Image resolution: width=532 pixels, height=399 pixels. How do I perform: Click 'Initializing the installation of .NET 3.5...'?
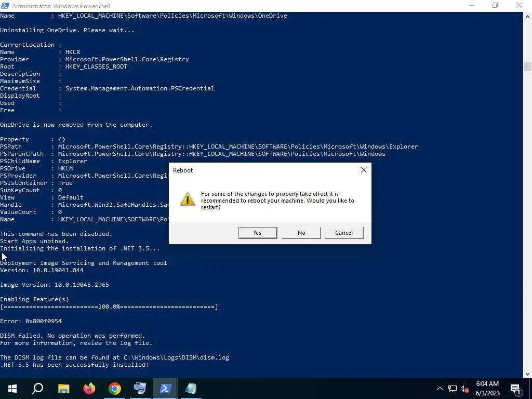click(x=79, y=248)
